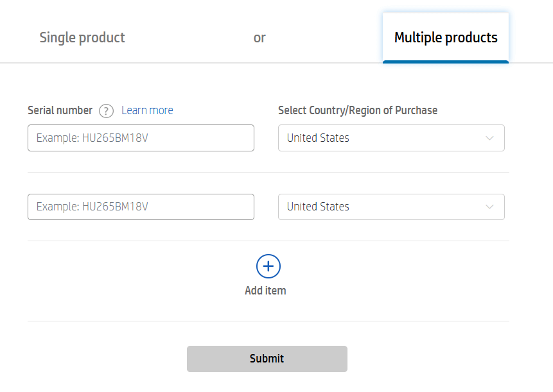Open the Learn more link
Image resolution: width=553 pixels, height=392 pixels.
[x=147, y=110]
